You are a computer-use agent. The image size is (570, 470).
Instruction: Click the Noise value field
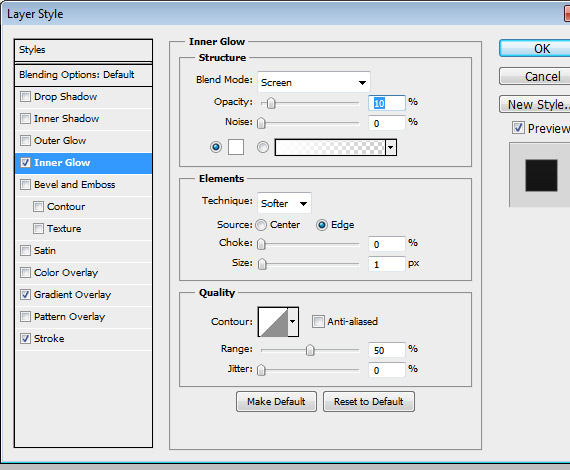tap(387, 123)
